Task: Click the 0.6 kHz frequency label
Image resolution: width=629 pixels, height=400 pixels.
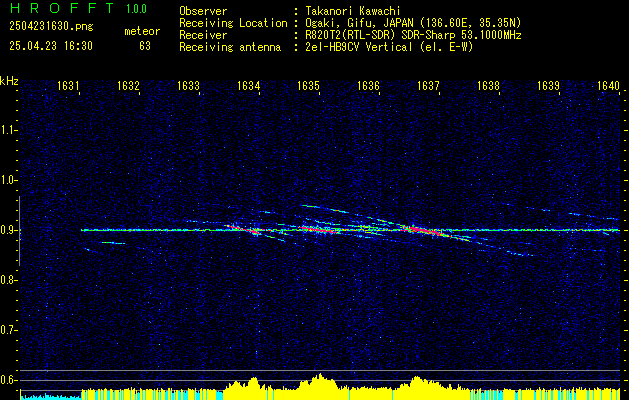Action: [8, 380]
